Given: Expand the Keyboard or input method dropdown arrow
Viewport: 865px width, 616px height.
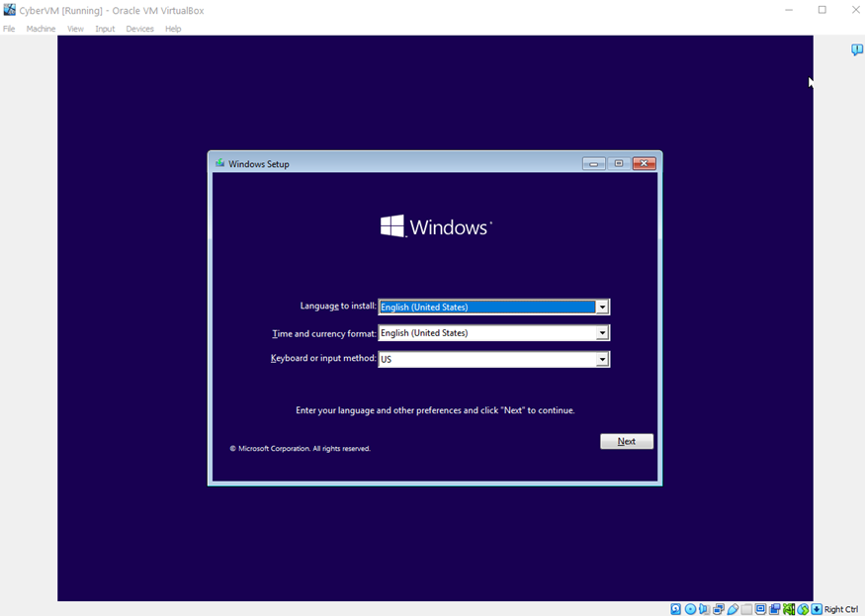Looking at the screenshot, I should (602, 360).
